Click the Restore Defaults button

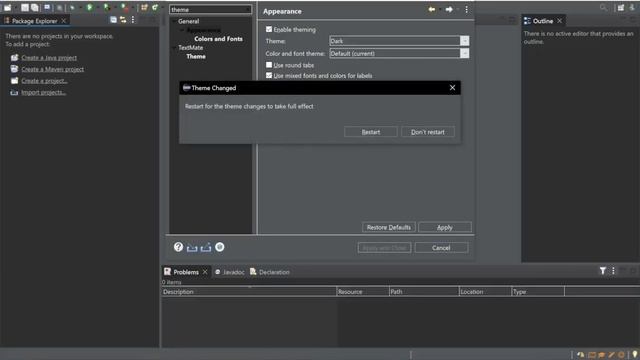[389, 227]
